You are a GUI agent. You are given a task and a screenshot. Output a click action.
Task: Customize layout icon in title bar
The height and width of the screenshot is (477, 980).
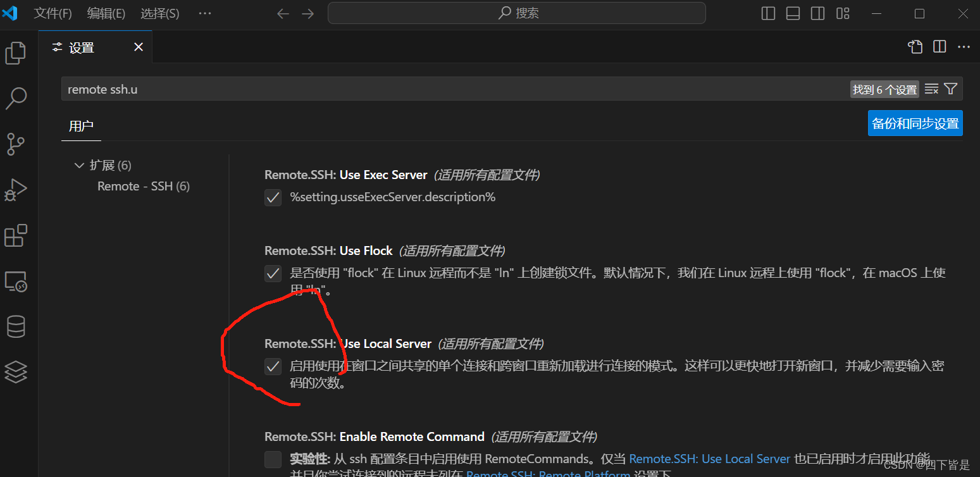843,13
